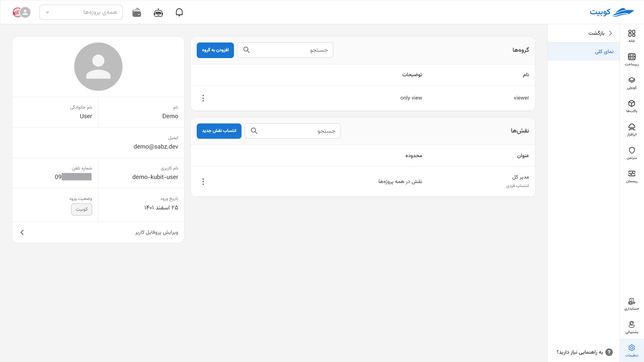Open the همه‌ی پروژه‌ها project dropdown
644x362 pixels.
coord(81,12)
